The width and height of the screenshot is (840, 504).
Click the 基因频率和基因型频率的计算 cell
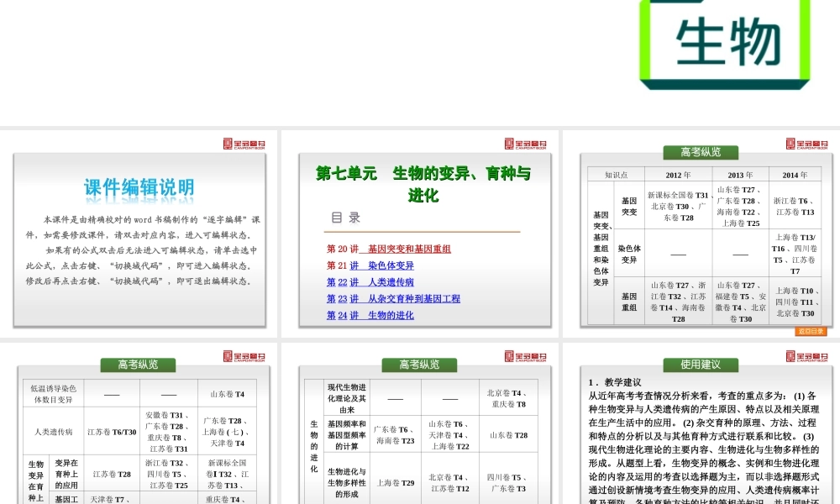click(x=347, y=434)
